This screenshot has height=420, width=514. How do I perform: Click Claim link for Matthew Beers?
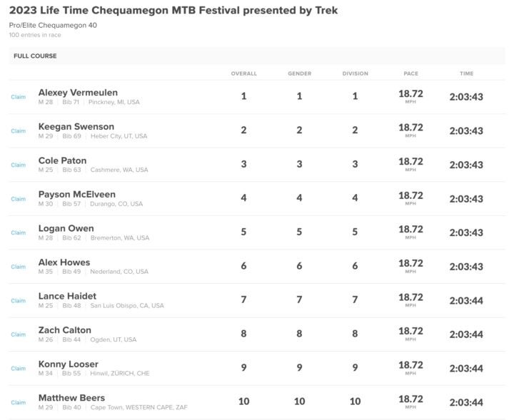click(19, 403)
